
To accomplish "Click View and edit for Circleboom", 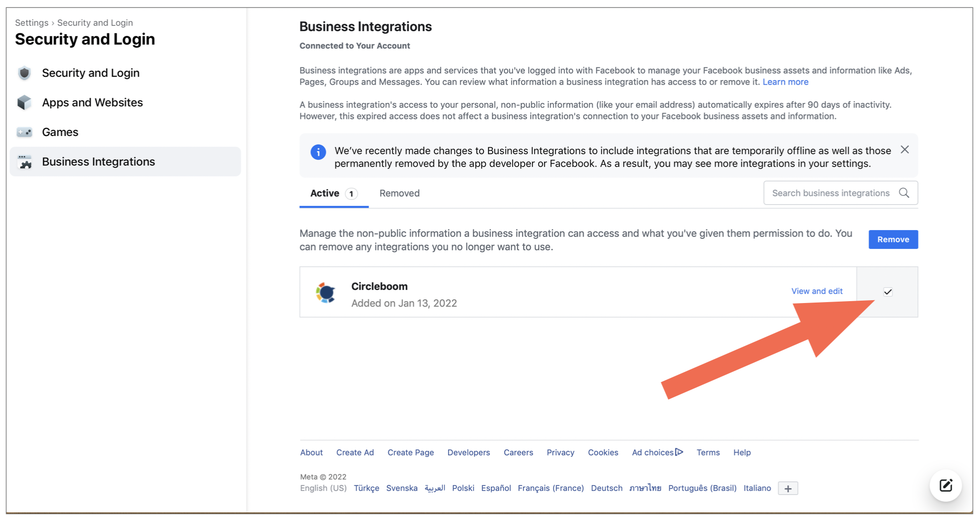I will pos(817,291).
